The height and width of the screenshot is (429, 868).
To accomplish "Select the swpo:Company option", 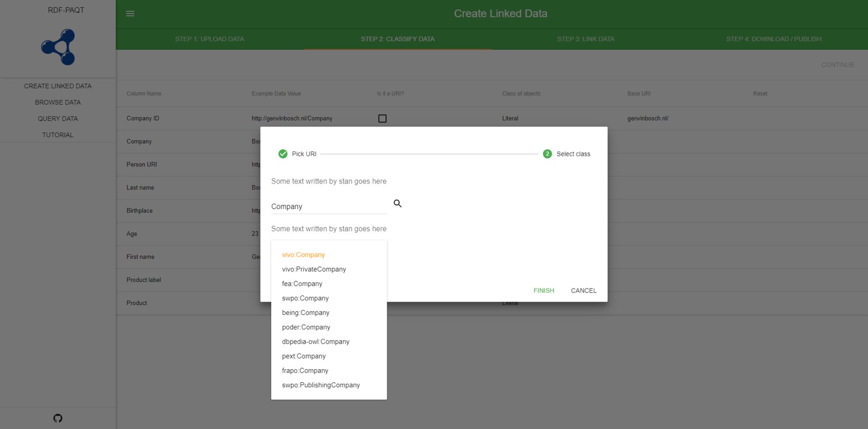I will (305, 298).
